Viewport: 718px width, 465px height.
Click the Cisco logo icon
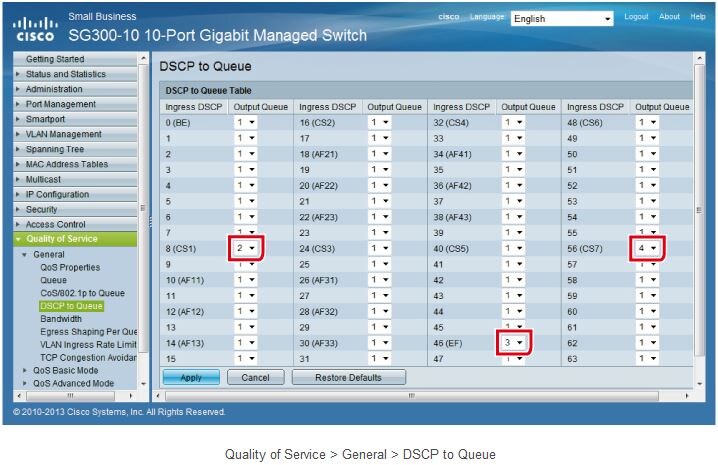click(x=35, y=27)
